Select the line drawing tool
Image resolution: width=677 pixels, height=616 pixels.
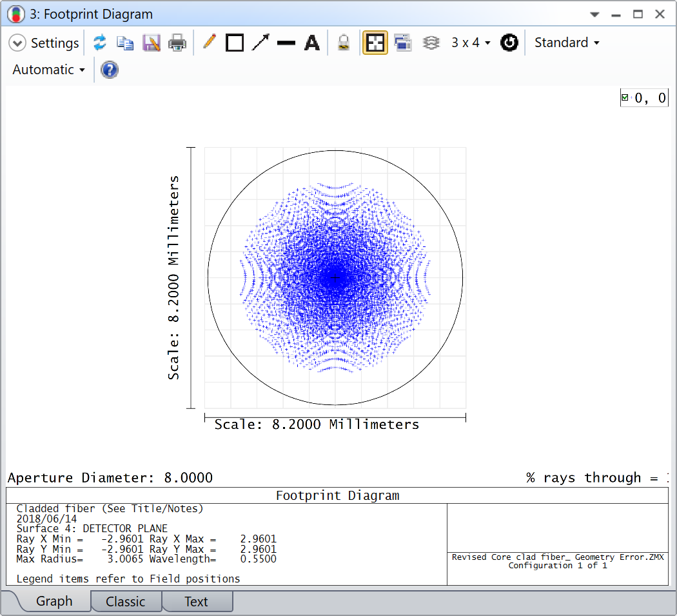(286, 43)
